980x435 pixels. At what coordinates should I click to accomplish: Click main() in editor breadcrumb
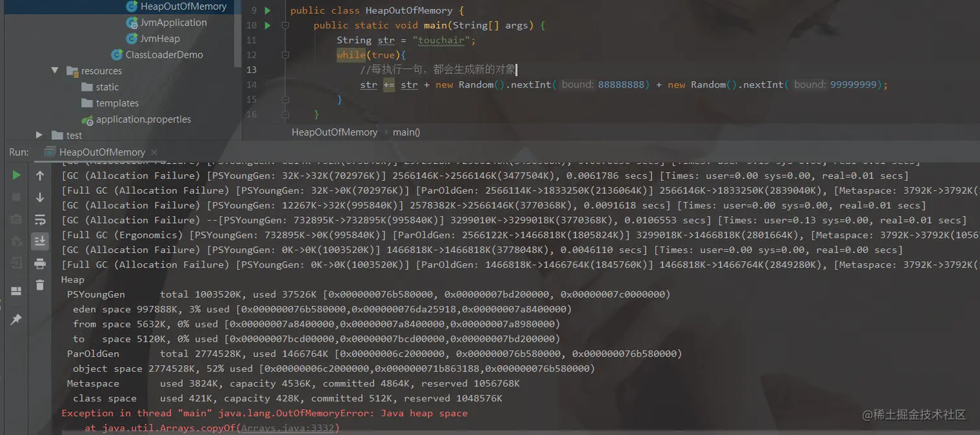(x=406, y=132)
